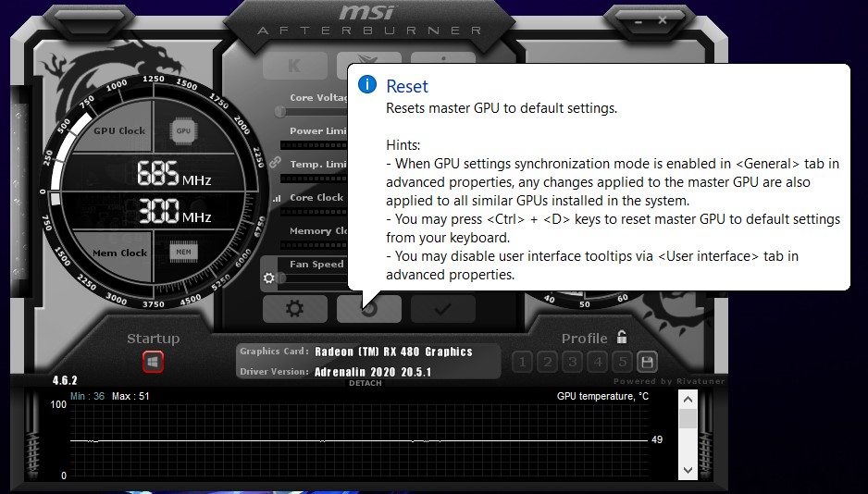Adjust the Core Voltage slider thumb
The width and height of the screenshot is (868, 494).
(x=280, y=112)
